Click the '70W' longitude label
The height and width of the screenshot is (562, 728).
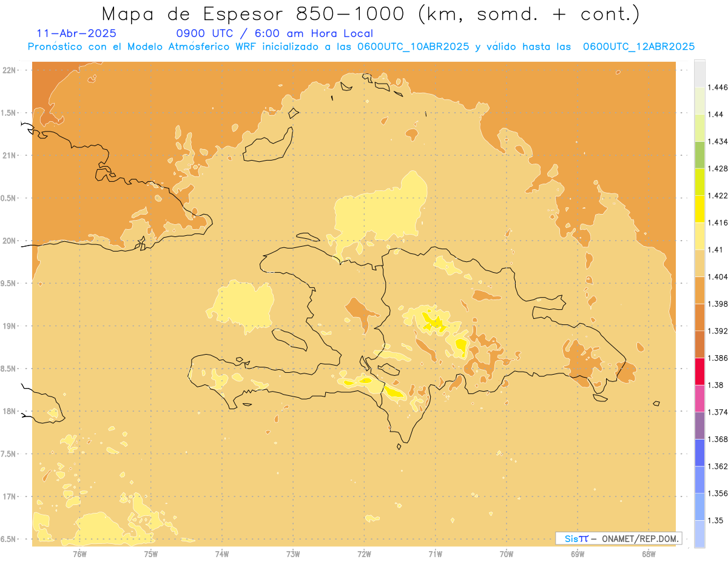pos(506,554)
